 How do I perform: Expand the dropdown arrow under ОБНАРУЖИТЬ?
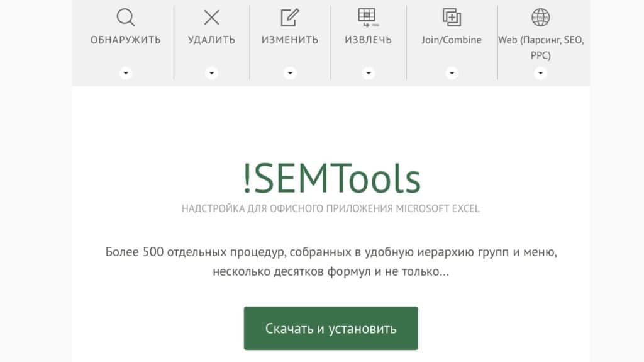coord(126,73)
